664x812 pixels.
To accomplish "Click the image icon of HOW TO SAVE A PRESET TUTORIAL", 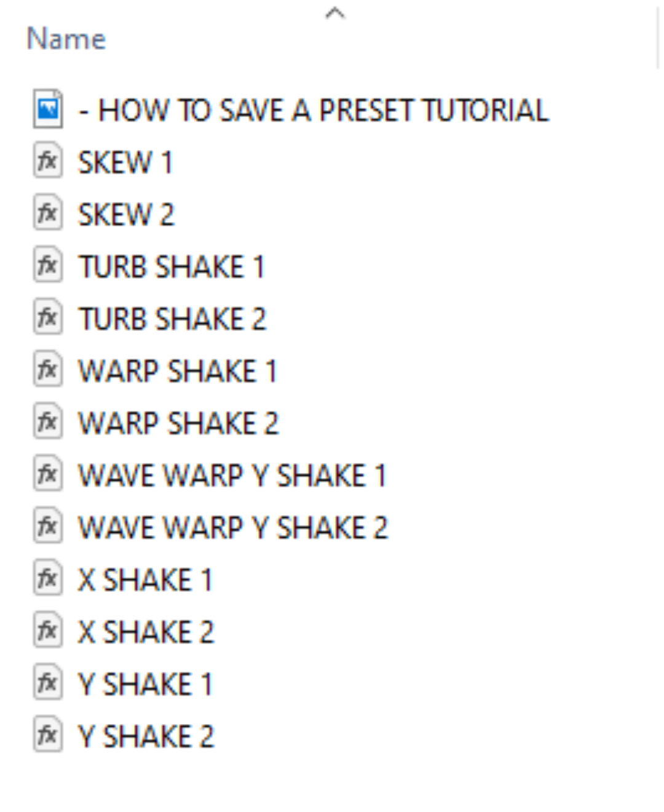I will (48, 109).
